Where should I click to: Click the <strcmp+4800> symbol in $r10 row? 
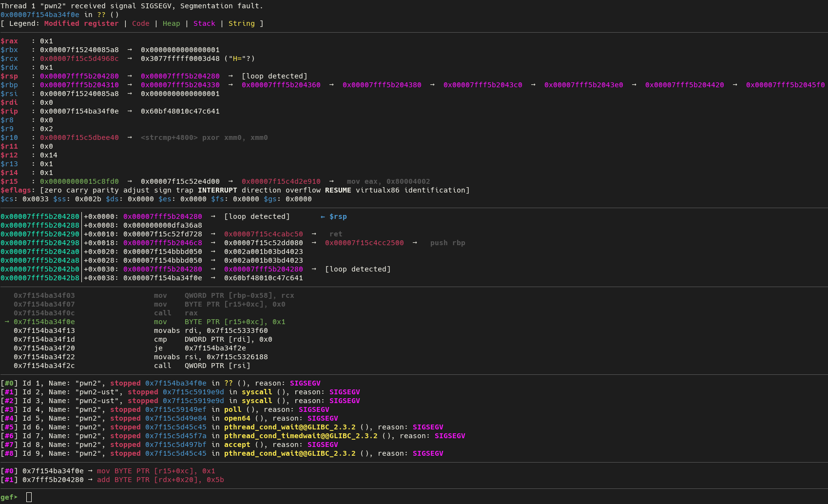[x=169, y=137]
